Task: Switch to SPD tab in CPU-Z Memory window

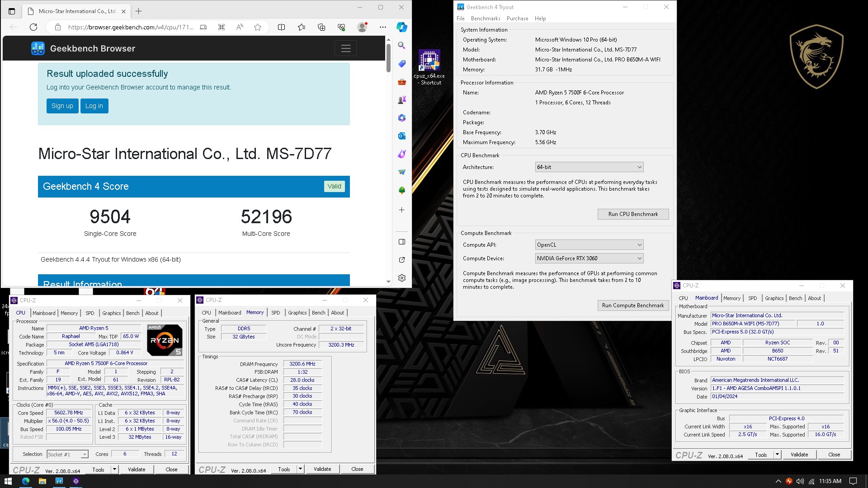Action: (275, 313)
